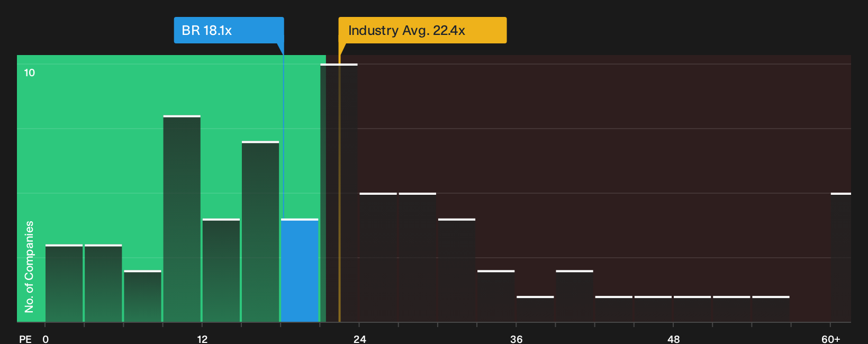Click the 10 value on y-axis

pyautogui.click(x=30, y=73)
